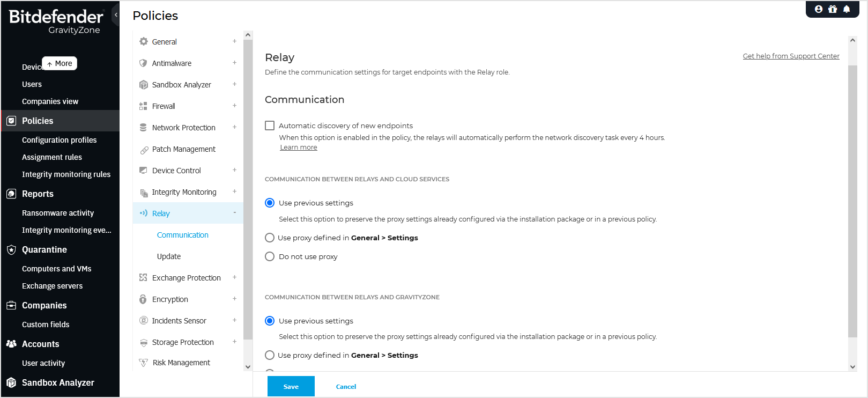This screenshot has height=398, width=868.
Task: Expand the Antimalware section plus sign
Action: pyautogui.click(x=234, y=63)
